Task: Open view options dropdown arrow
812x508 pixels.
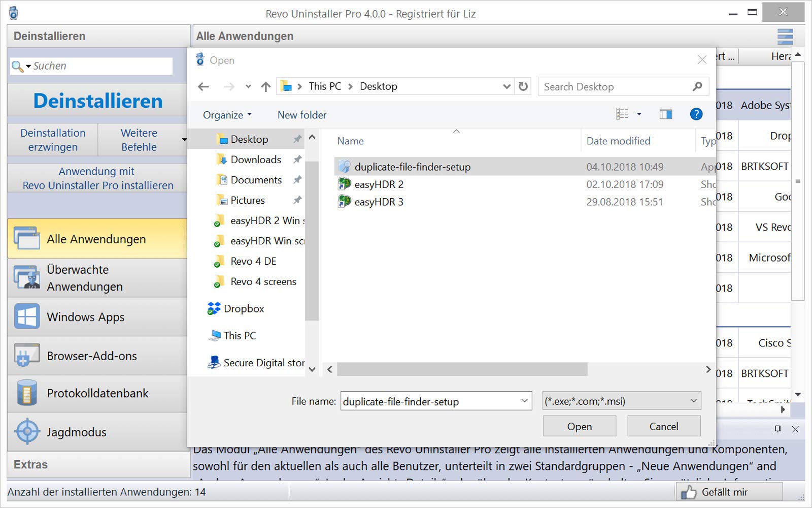Action: [639, 114]
